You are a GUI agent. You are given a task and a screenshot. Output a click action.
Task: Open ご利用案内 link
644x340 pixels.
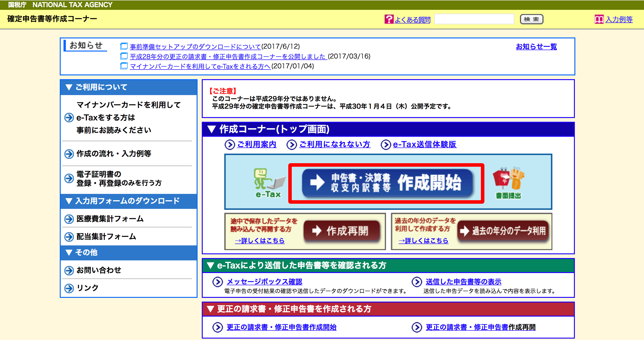pyautogui.click(x=257, y=144)
